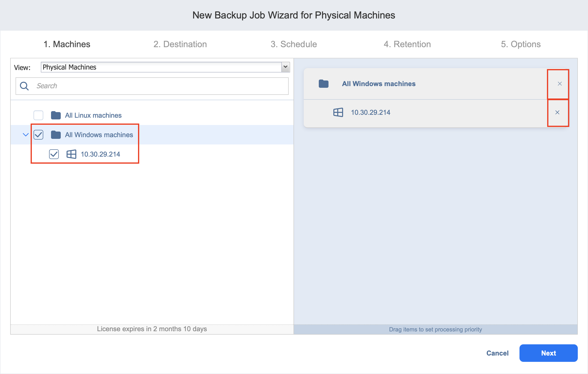Click the All Linux machines folder icon
Viewport: 588px width, 374px height.
tap(56, 115)
